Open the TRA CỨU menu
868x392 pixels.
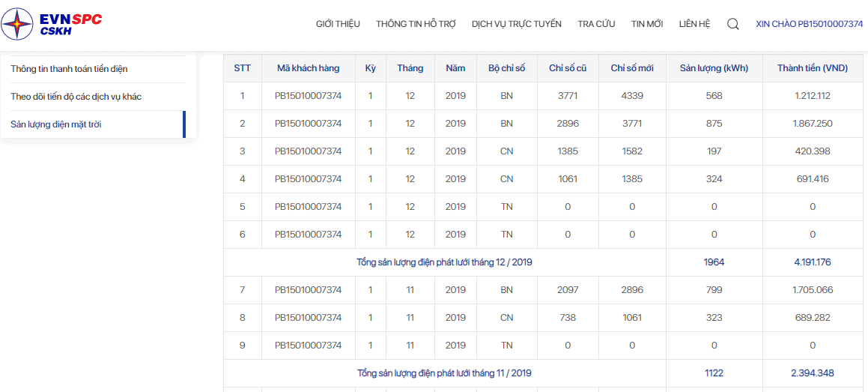596,24
